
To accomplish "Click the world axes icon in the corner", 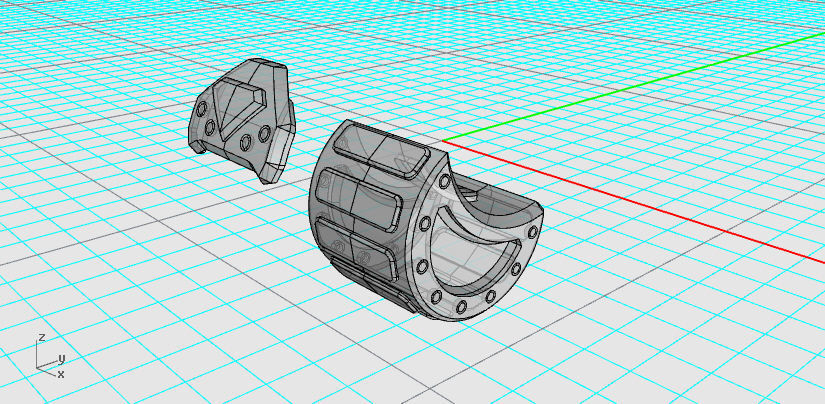I will coord(51,358).
